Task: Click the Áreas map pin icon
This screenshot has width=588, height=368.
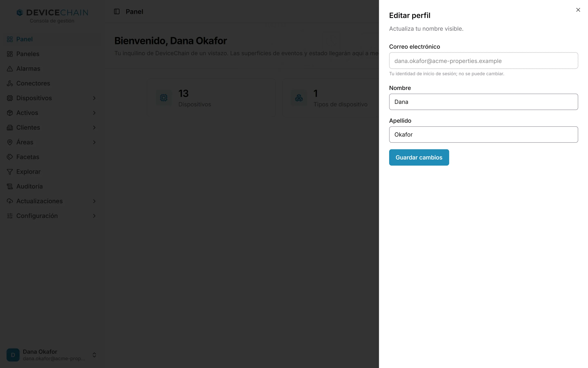Action: coord(10,142)
